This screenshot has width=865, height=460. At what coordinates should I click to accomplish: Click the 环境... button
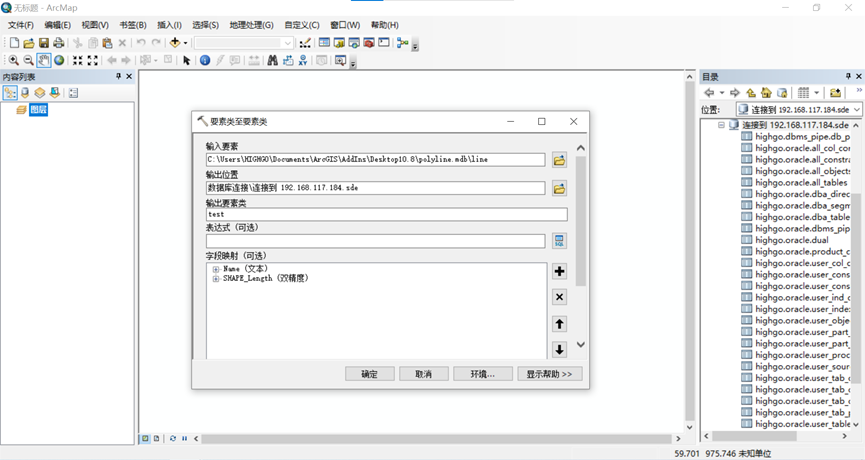(483, 374)
